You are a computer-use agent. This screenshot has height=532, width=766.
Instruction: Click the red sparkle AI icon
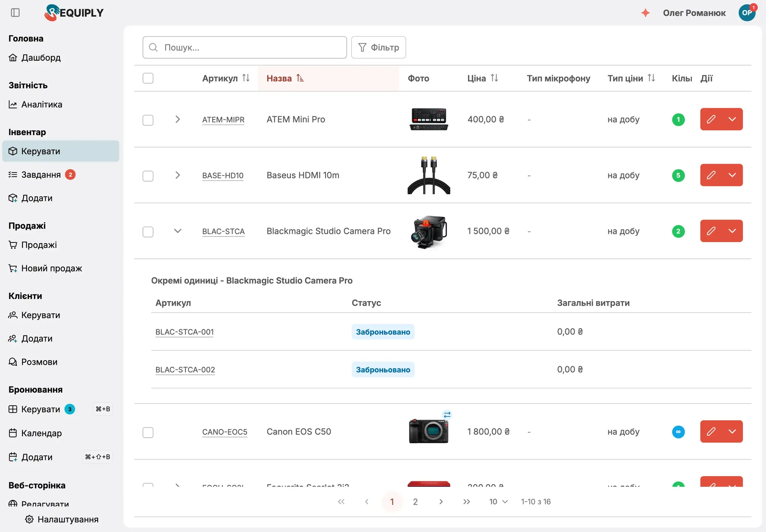[646, 13]
